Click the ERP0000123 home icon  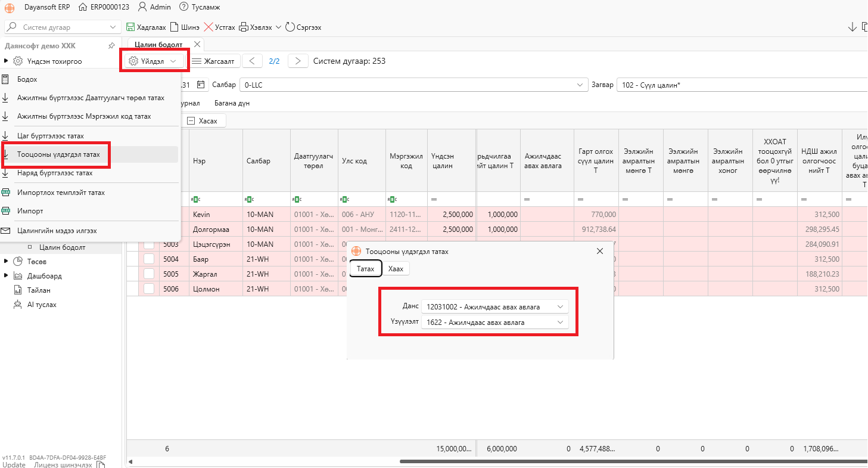82,7
